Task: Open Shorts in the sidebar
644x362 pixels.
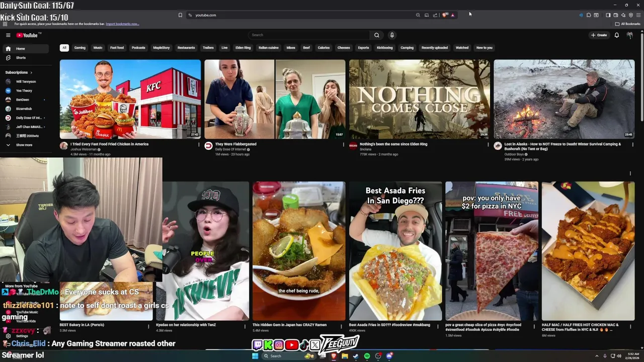Action: [x=26, y=58]
